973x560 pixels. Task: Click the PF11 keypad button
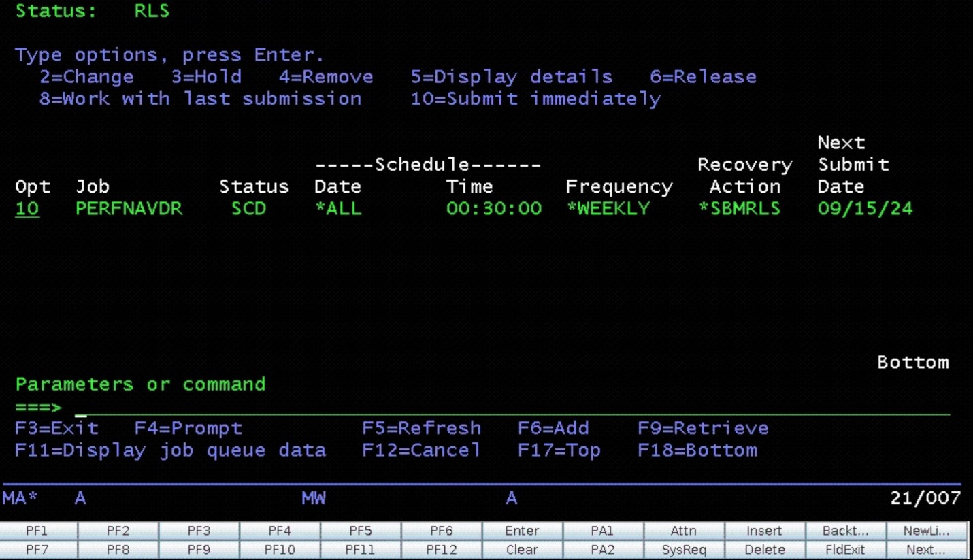(x=360, y=550)
